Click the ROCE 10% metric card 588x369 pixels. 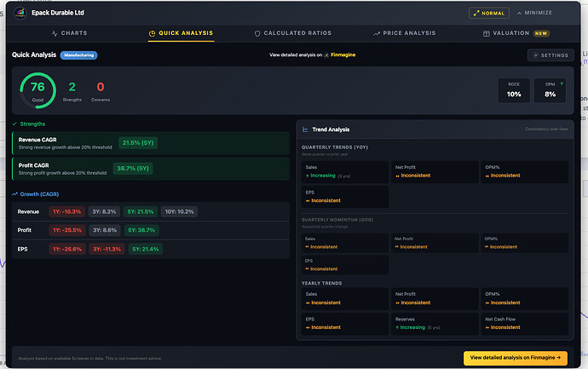click(514, 90)
